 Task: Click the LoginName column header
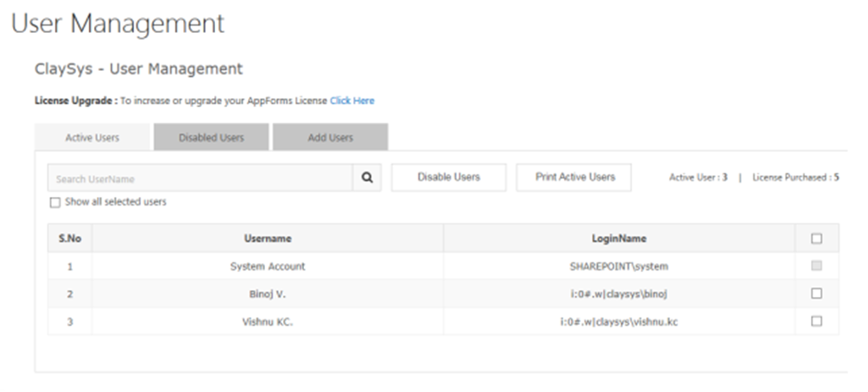pos(619,238)
